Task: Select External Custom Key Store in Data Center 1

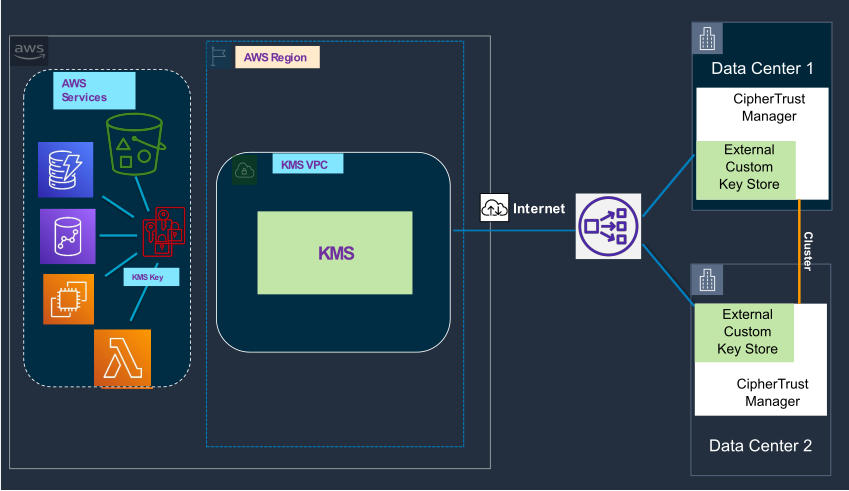Action: pos(749,167)
